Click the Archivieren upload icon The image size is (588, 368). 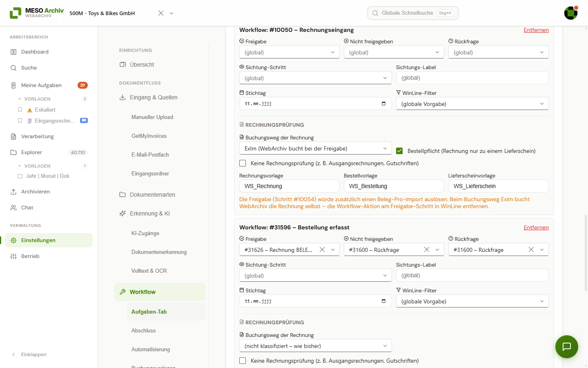click(x=13, y=192)
